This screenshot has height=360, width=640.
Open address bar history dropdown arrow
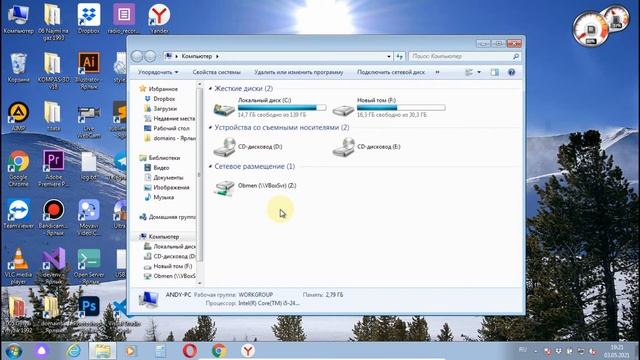[389, 56]
